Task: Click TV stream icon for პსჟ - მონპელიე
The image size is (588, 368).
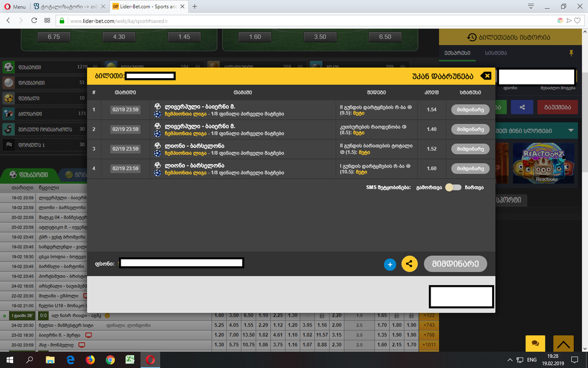Action: pyautogui.click(x=82, y=345)
